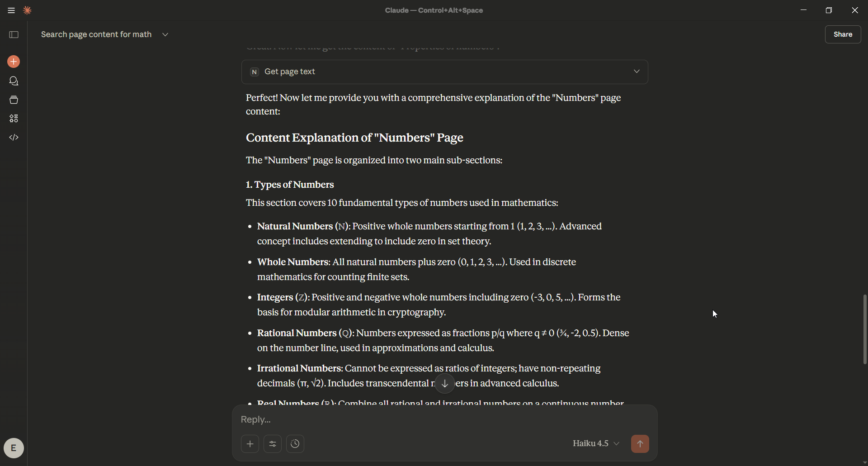Open chat title options chevron

click(x=165, y=35)
